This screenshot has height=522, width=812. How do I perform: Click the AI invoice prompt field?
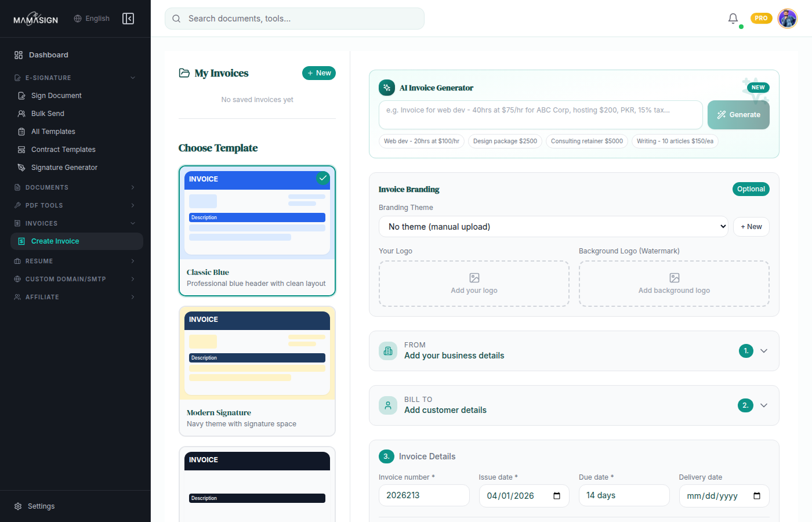541,115
